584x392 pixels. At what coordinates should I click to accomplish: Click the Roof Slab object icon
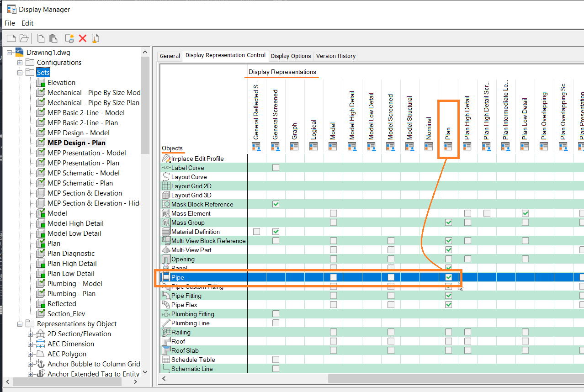click(166, 350)
